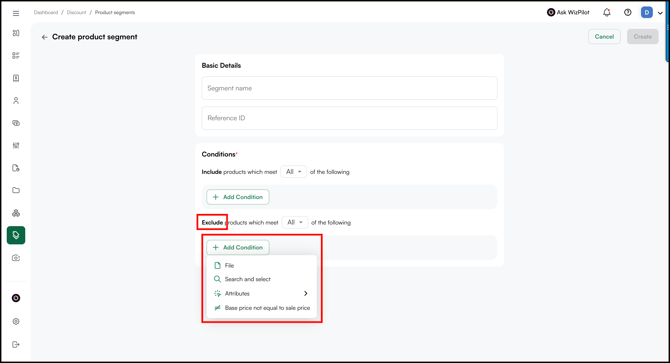Choose the Attributes menu entry
The height and width of the screenshot is (363, 670).
coord(262,293)
